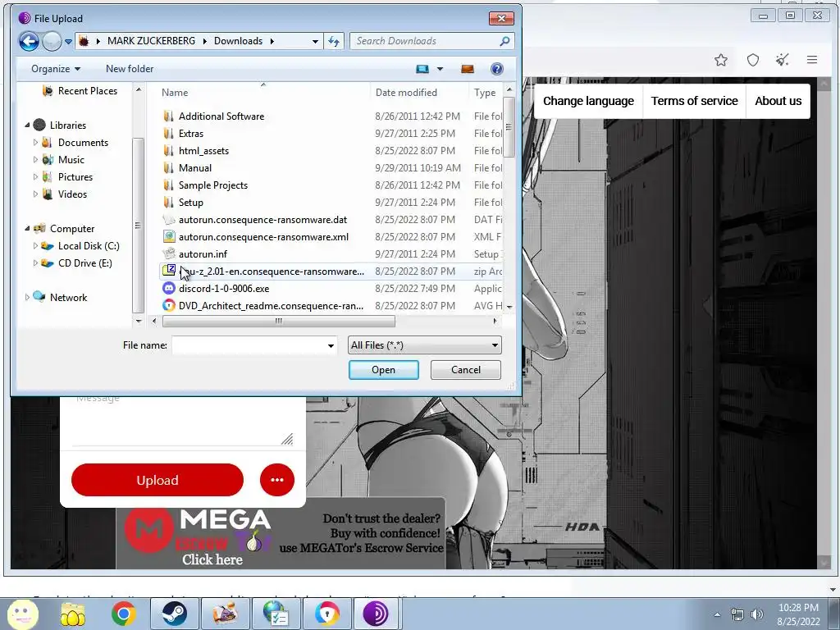Open recent locations dropdown next to Forward arrow
This screenshot has height=630, width=840.
coord(69,41)
